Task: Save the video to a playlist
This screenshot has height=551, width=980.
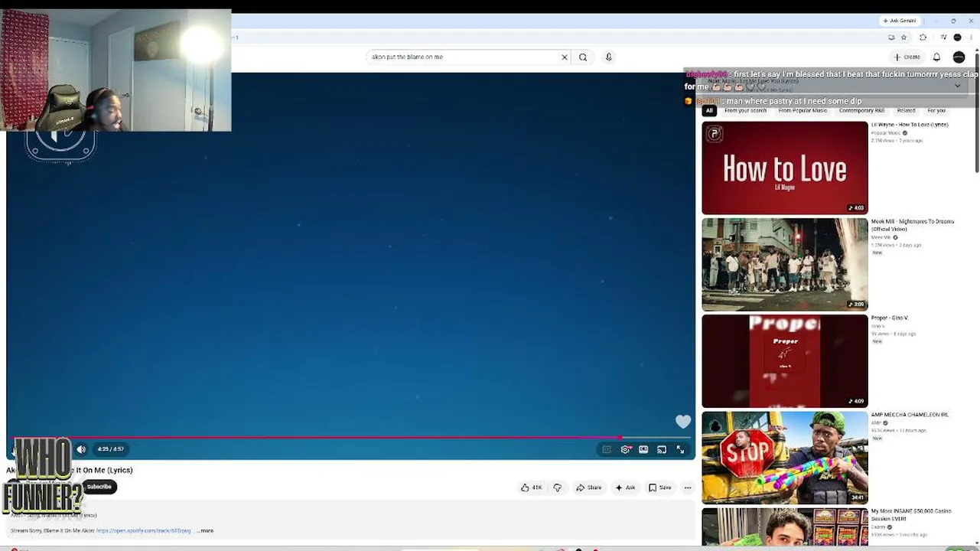Action: (659, 487)
